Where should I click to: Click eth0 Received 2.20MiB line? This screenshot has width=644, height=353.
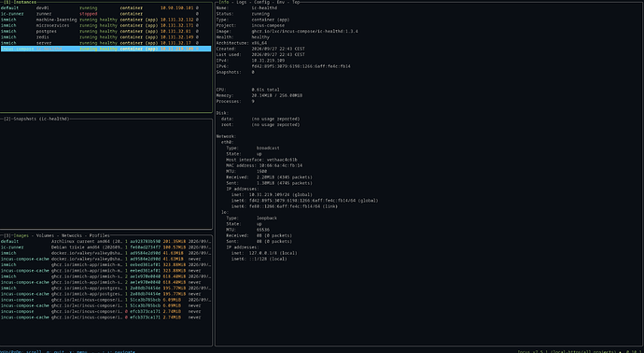point(269,177)
